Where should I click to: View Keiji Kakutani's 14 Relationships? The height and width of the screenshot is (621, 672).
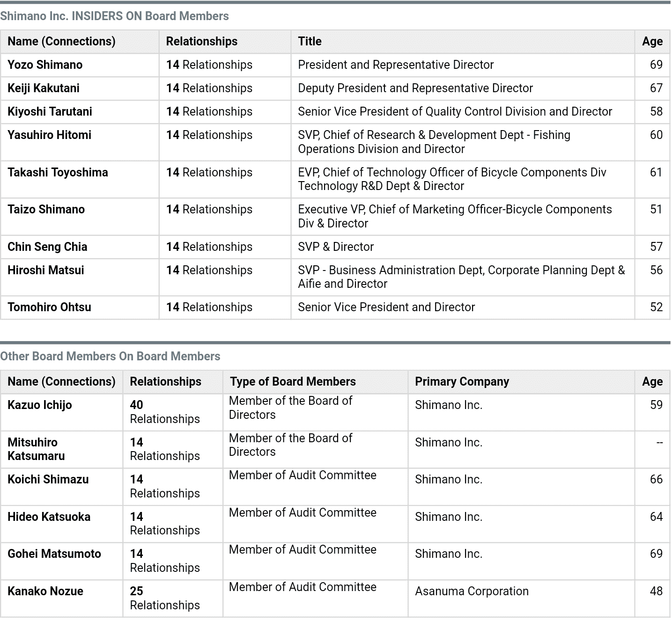(x=209, y=88)
